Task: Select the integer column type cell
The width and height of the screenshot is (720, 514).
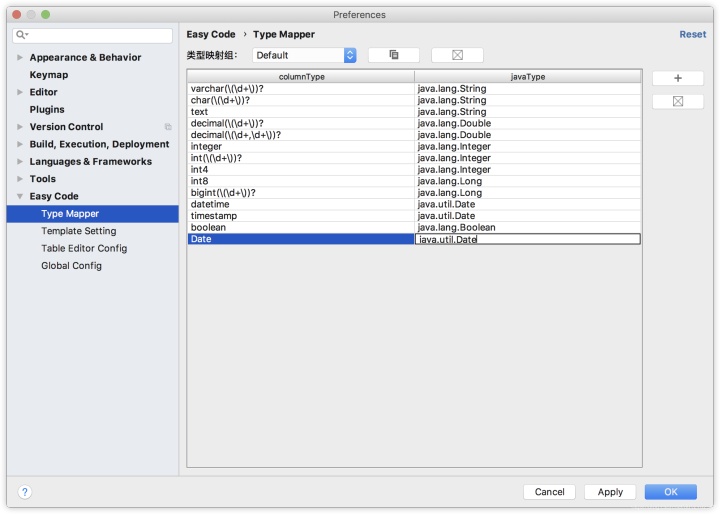Action: click(x=301, y=147)
